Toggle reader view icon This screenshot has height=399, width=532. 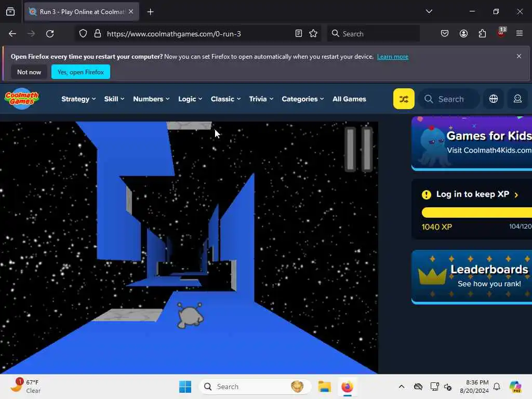[x=298, y=34]
